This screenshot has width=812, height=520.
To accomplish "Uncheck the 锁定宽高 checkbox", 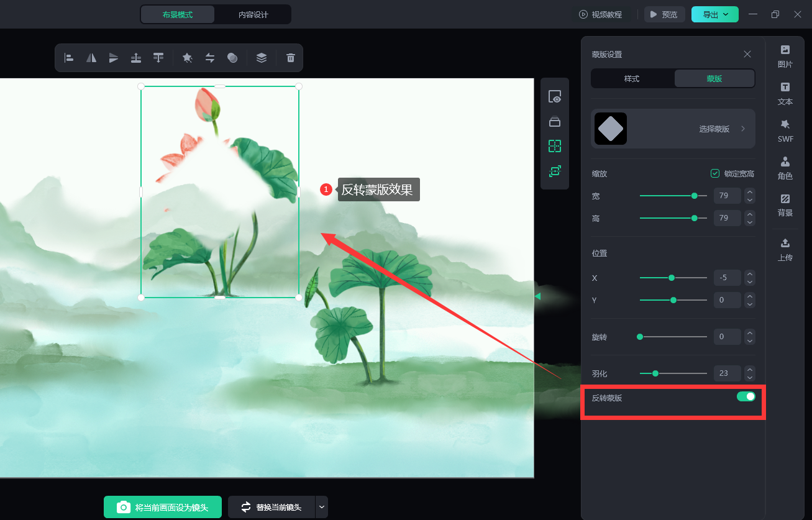I will [715, 173].
